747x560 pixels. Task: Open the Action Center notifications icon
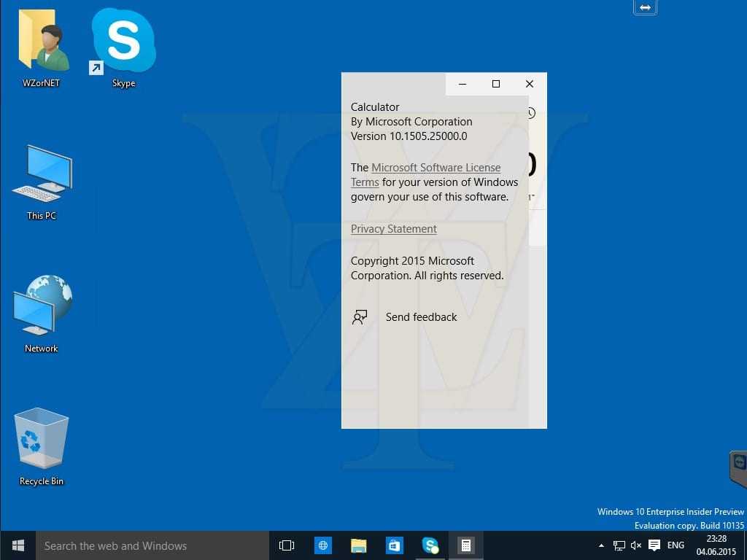[x=654, y=545]
